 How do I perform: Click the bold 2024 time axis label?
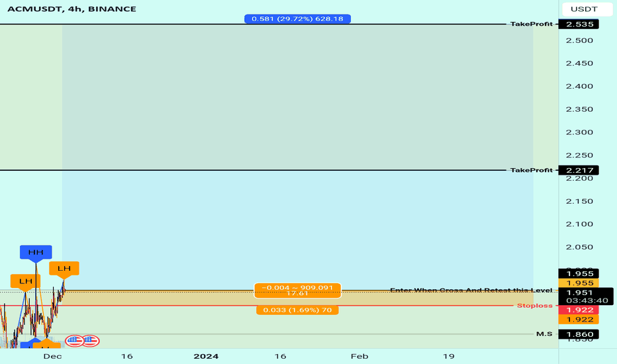(206, 356)
